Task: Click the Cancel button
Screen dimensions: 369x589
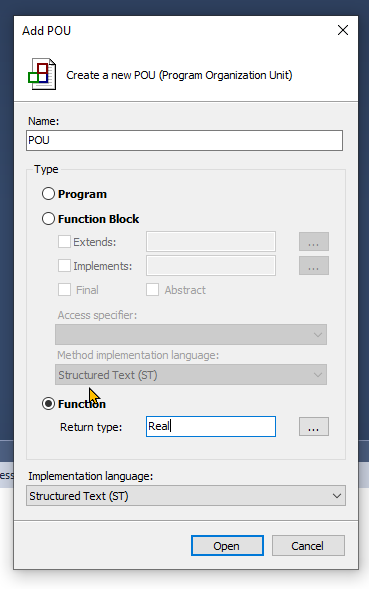Action: [308, 545]
